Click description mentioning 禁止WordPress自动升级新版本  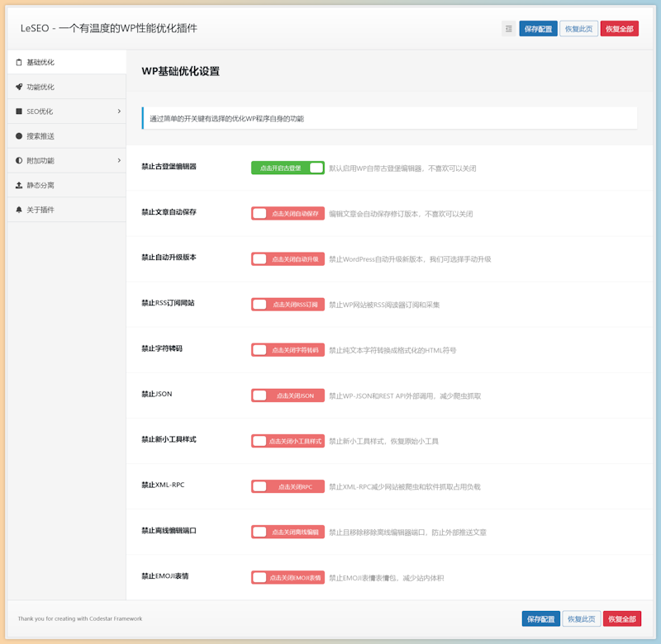point(410,259)
